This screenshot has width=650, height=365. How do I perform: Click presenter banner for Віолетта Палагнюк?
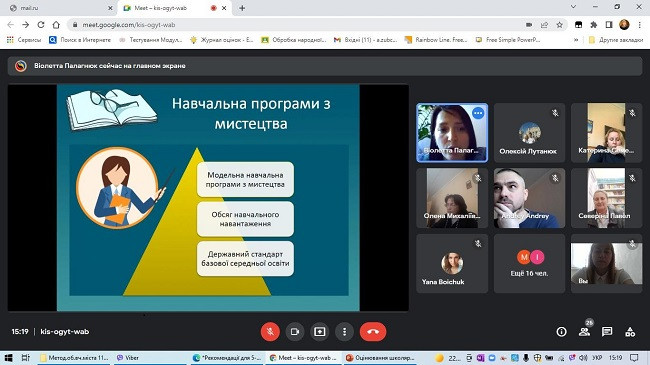325,66
